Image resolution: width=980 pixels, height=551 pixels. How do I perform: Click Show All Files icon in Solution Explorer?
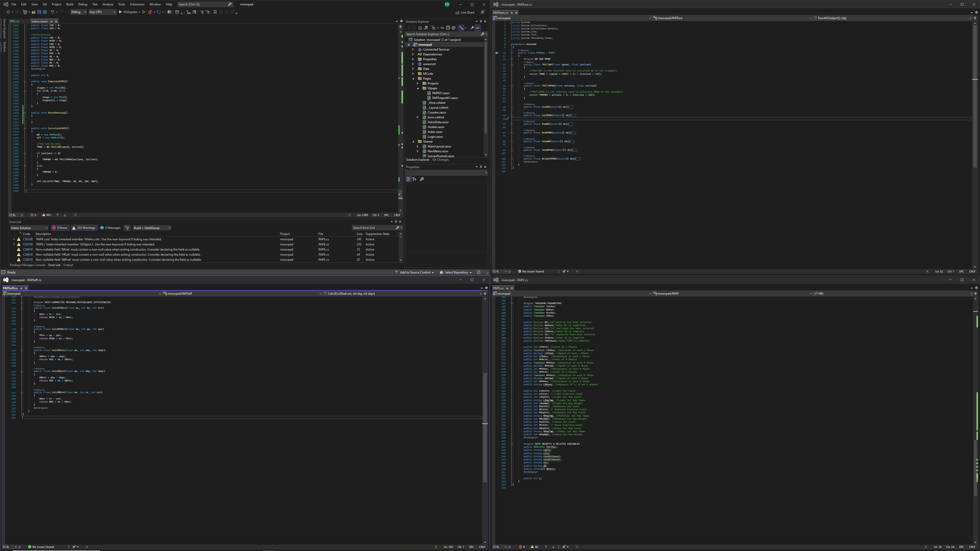(x=454, y=28)
